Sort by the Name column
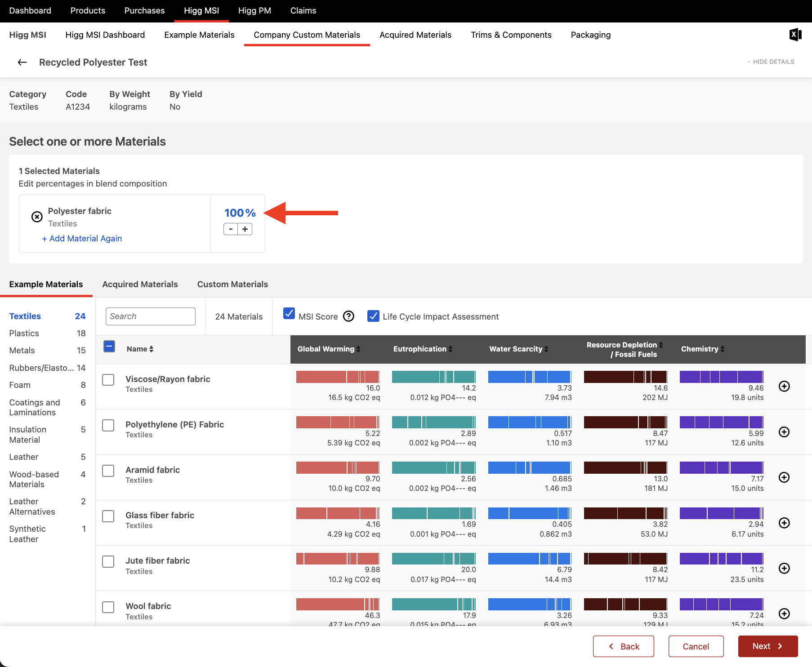 pyautogui.click(x=140, y=349)
